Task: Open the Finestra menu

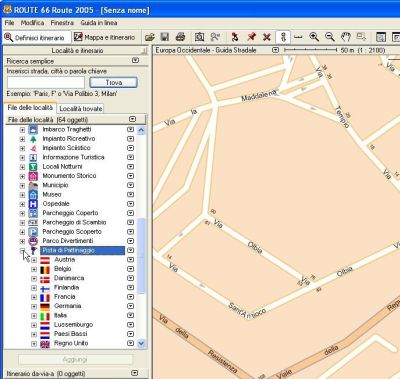Action: [62, 23]
